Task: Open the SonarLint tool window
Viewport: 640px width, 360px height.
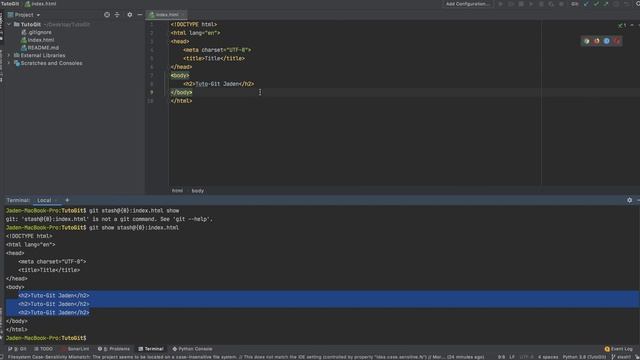Action: (x=75, y=349)
